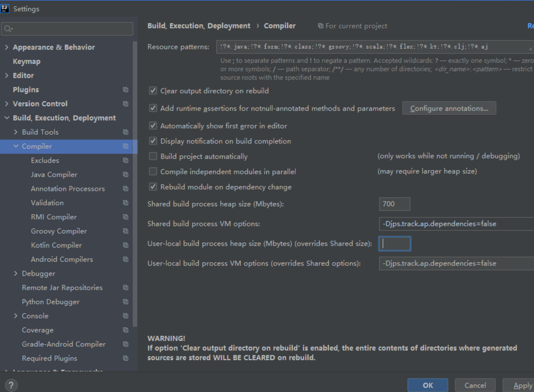Click Shared build process heap size field

tap(394, 204)
